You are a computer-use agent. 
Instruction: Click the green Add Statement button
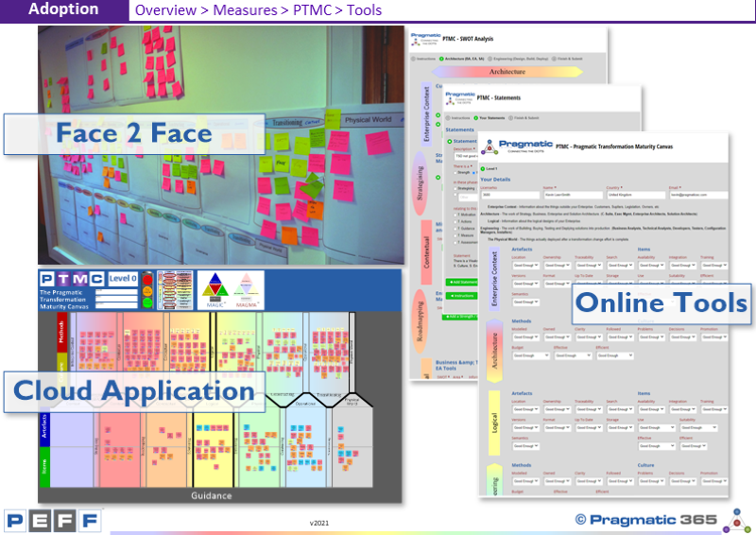(x=461, y=282)
